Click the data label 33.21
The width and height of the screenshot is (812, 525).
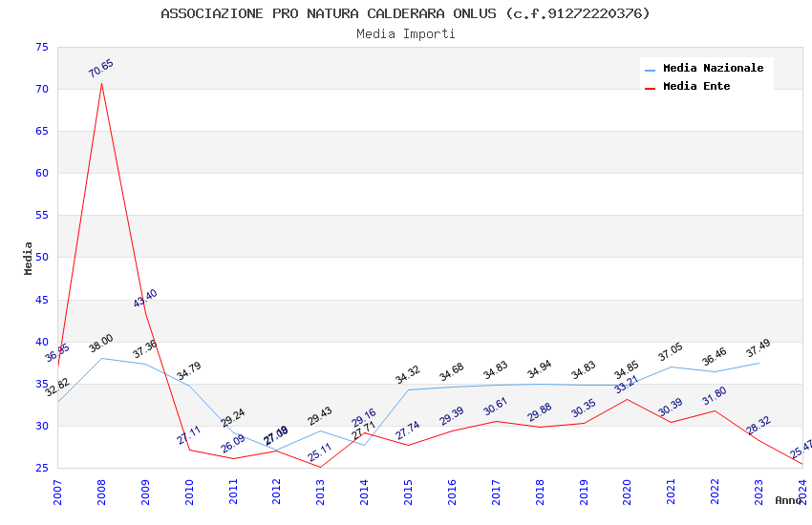[x=627, y=385]
